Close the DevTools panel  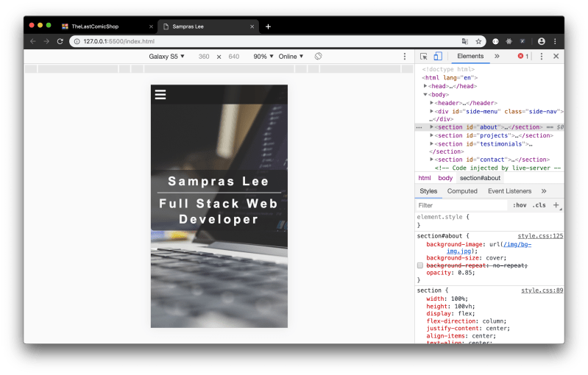click(556, 56)
